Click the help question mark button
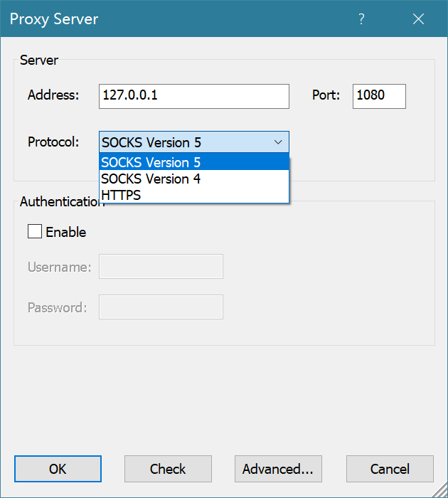The height and width of the screenshot is (498, 448). (361, 19)
